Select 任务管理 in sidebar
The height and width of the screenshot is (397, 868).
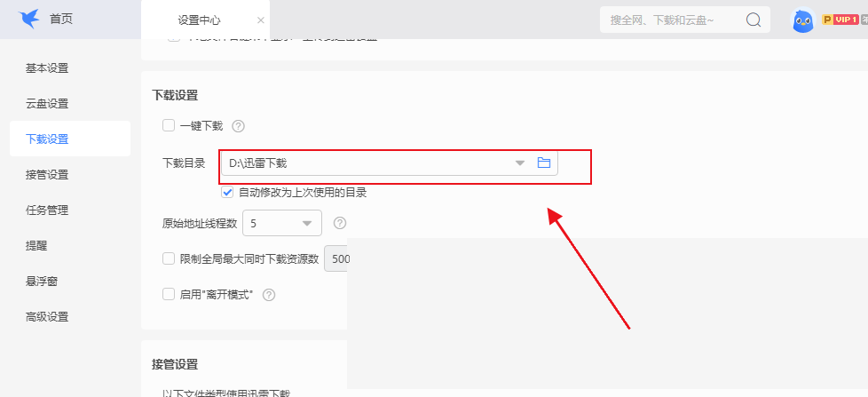(47, 210)
